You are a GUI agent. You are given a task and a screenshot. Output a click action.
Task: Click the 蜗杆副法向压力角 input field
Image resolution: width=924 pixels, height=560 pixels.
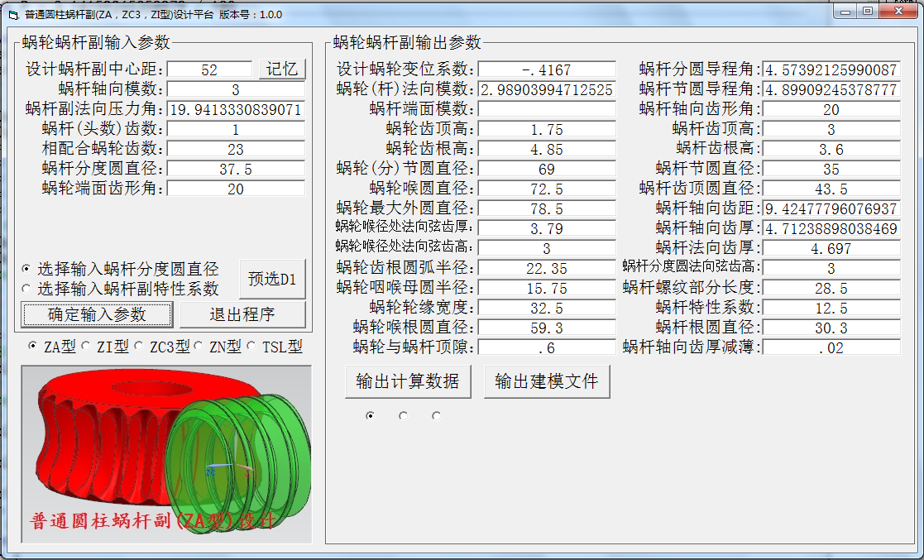237,110
